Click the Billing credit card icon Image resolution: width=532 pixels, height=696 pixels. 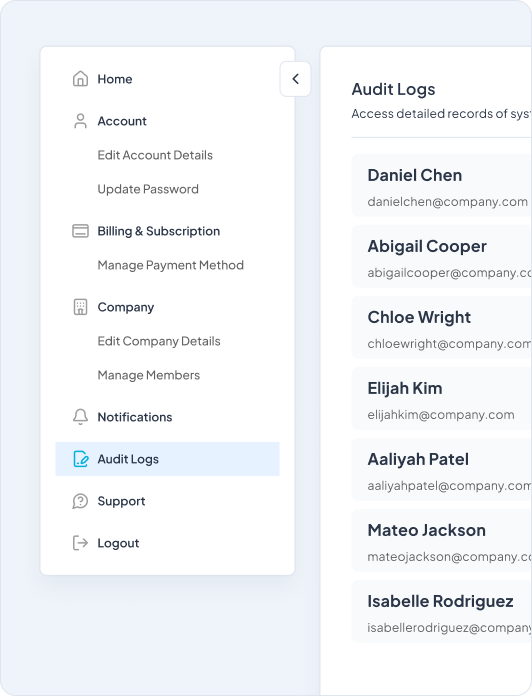click(x=80, y=231)
